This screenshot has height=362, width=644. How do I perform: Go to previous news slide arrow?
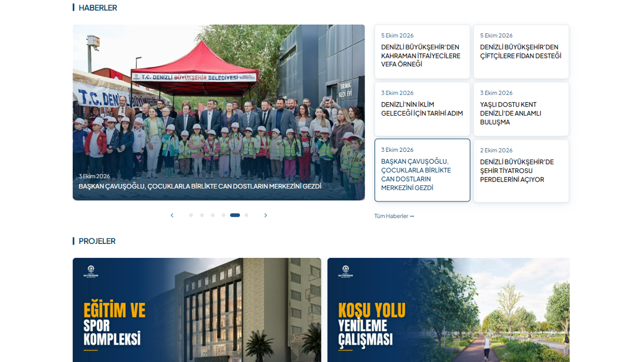tap(172, 215)
